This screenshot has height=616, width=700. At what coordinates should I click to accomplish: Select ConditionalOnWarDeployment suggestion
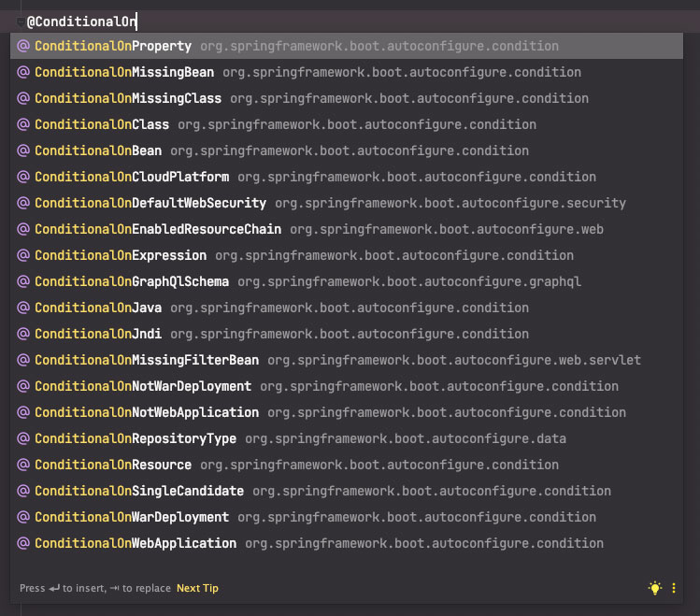347,517
